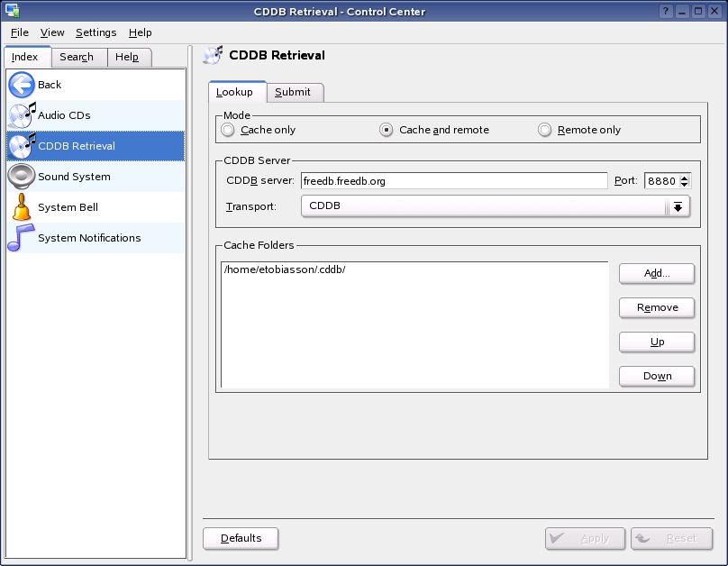Select the System Notifications label in sidebar

(89, 238)
